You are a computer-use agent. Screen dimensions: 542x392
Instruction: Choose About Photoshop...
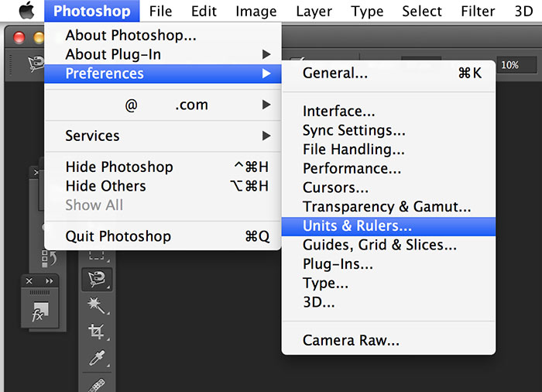click(x=163, y=36)
